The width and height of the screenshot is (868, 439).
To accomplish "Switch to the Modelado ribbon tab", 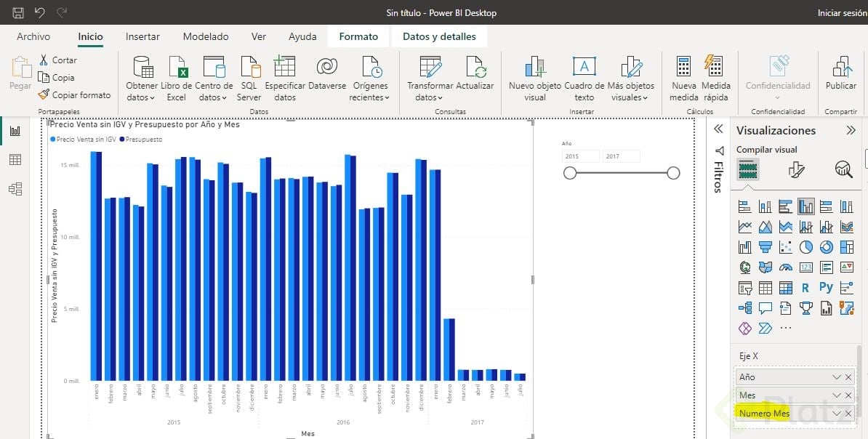I will tap(206, 36).
